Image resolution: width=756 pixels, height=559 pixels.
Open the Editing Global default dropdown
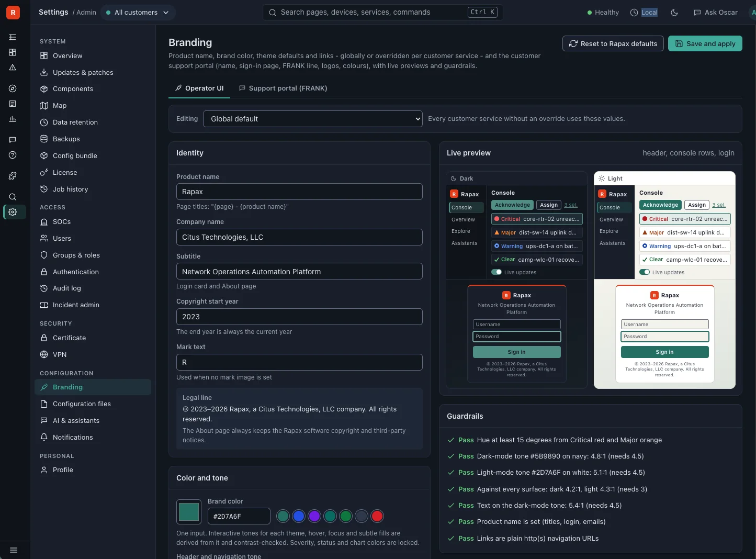point(312,119)
